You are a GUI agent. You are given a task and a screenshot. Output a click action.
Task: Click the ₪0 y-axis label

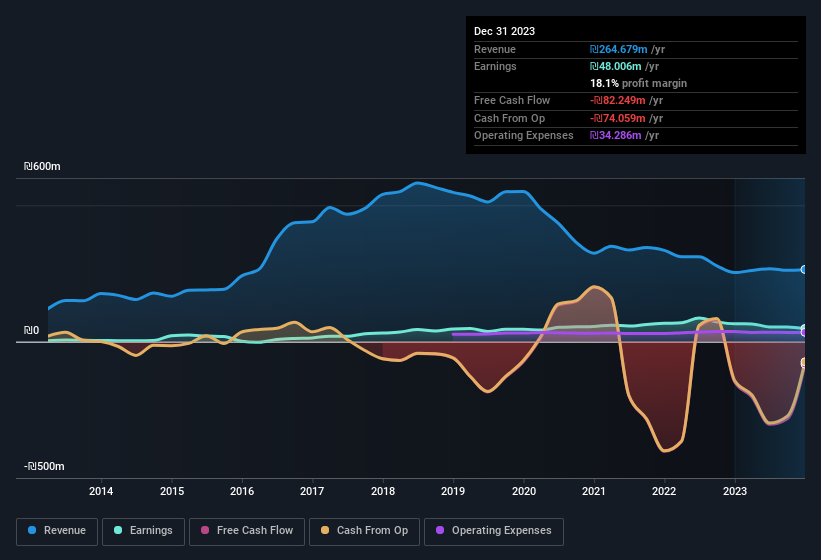click(x=31, y=330)
